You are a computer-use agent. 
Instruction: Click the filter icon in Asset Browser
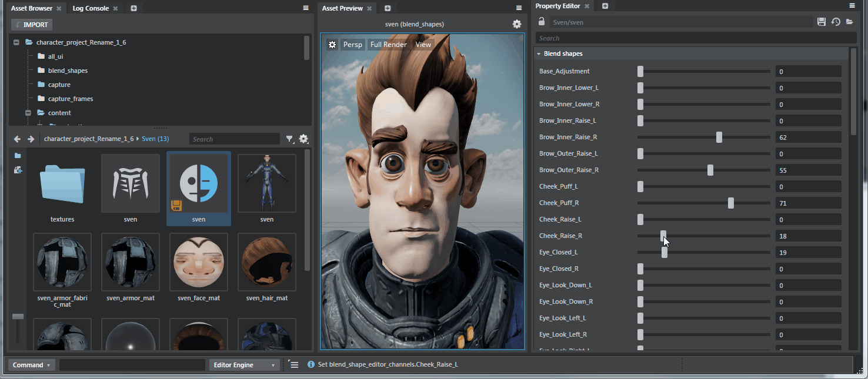[x=289, y=139]
